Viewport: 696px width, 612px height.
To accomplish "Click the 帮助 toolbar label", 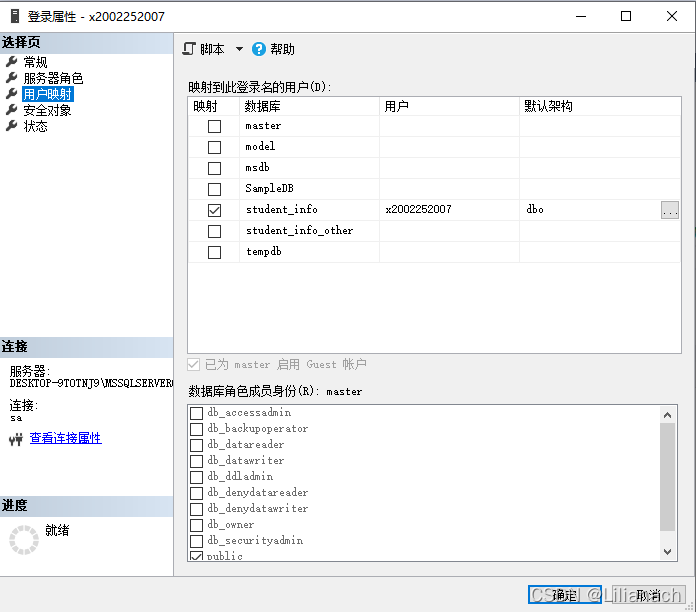I will click(x=282, y=49).
